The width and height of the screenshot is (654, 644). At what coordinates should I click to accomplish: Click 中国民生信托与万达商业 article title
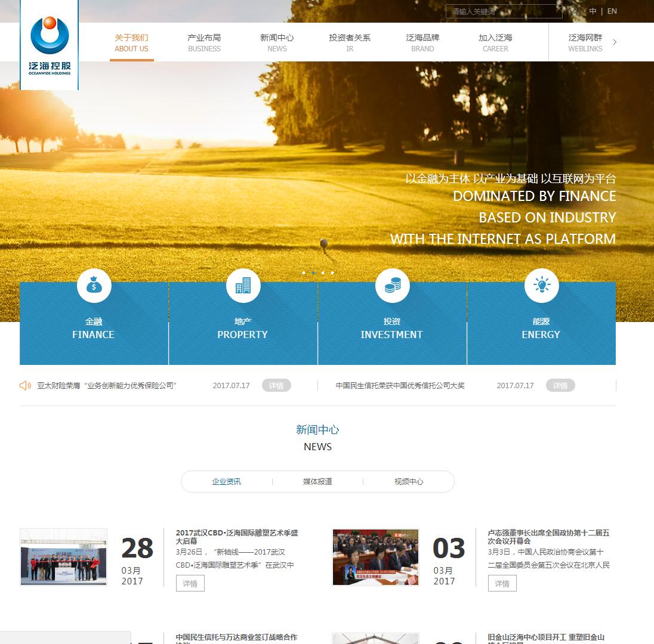pyautogui.click(x=236, y=638)
